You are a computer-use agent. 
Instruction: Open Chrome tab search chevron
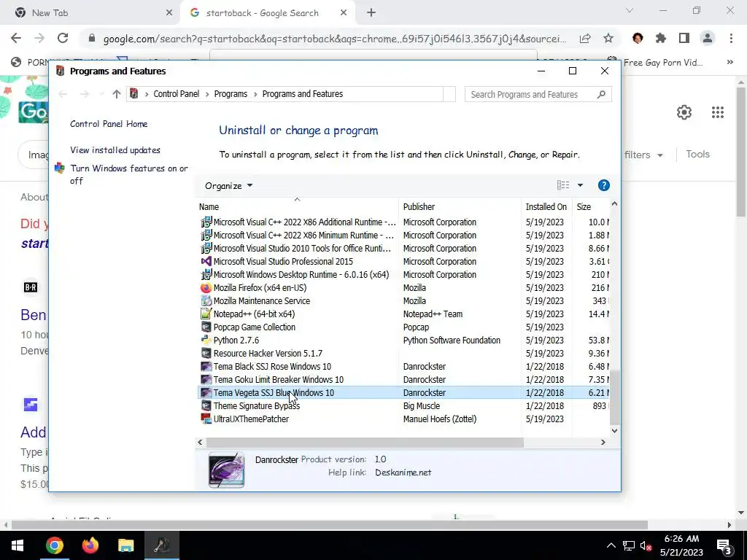(x=630, y=10)
